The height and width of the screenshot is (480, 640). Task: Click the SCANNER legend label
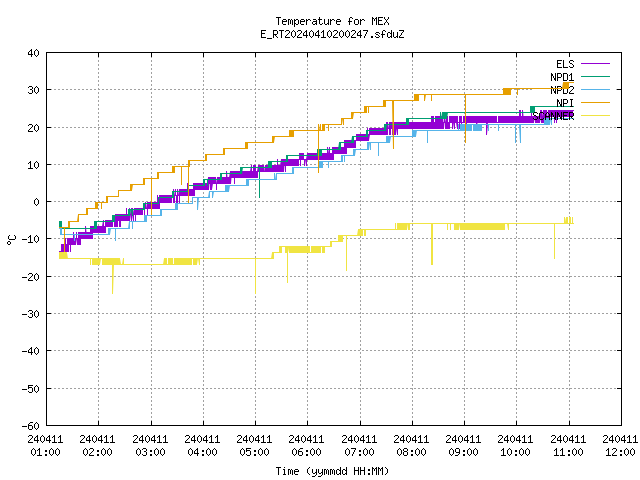pyautogui.click(x=553, y=116)
